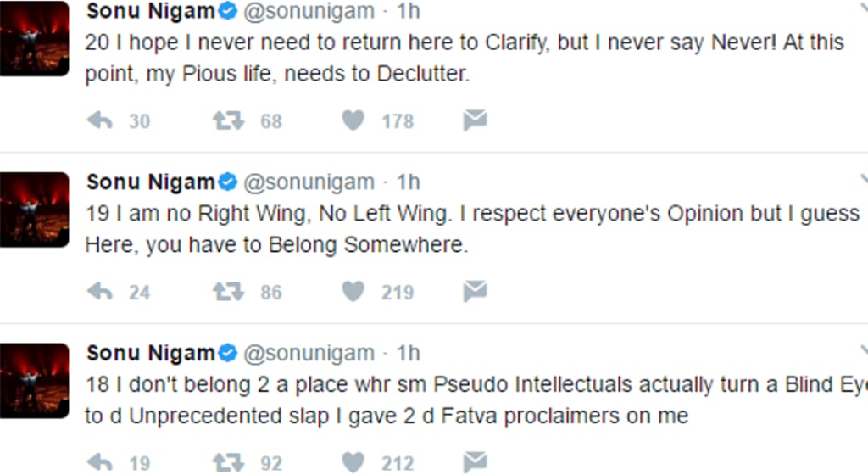Image resolution: width=868 pixels, height=475 pixels.
Task: Send tweet 20 via direct message
Action: 475,121
